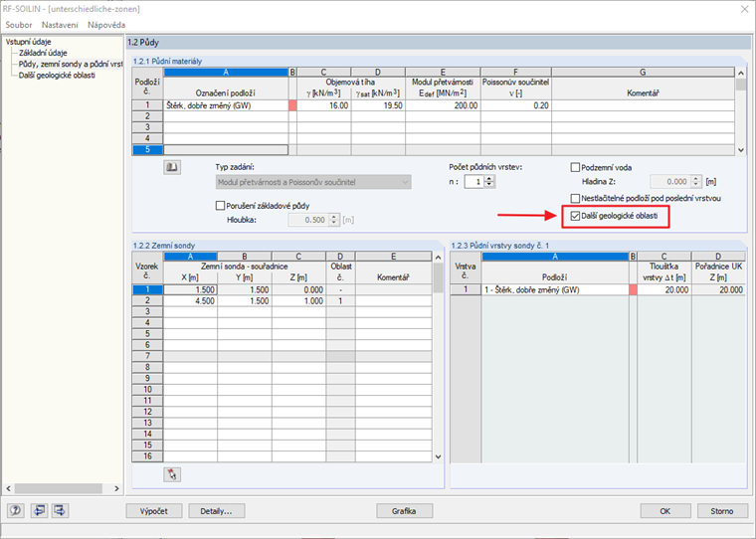Select Oblast value 1 in sample row 2
This screenshot has width=756, height=539.
point(340,301)
